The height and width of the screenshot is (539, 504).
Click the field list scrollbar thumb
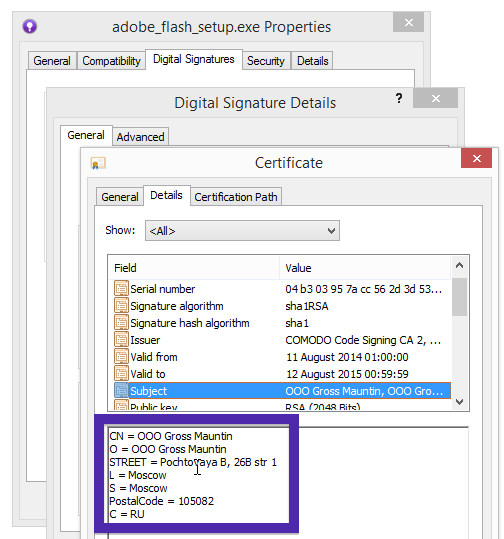coord(459,297)
